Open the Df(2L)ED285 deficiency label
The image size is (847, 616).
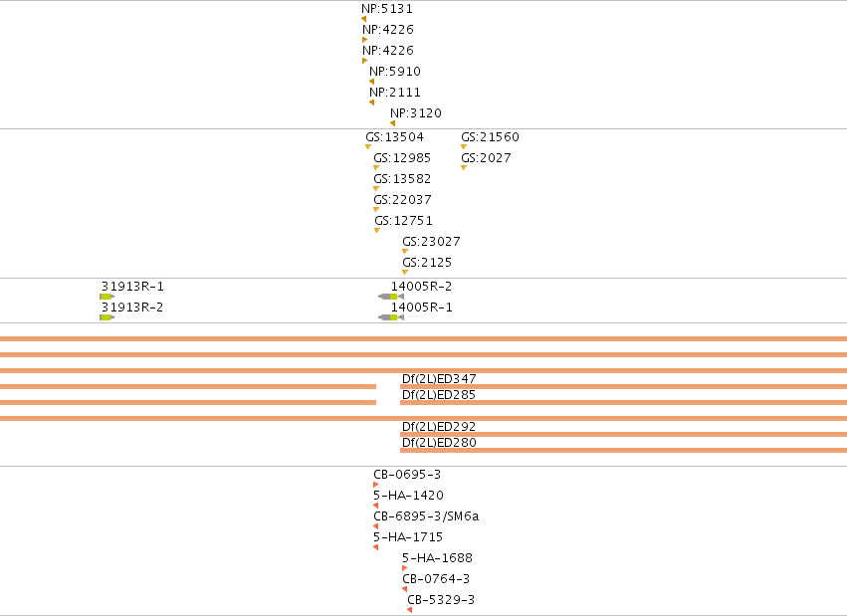pyautogui.click(x=439, y=395)
